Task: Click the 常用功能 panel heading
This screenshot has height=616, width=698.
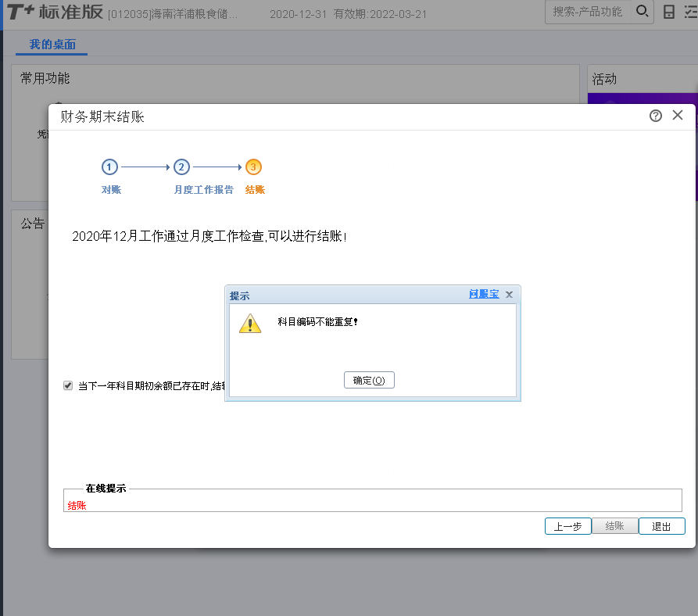Action: [x=45, y=78]
